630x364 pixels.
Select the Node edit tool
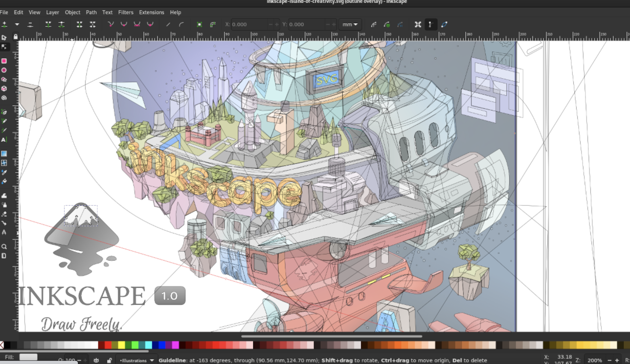coord(4,47)
